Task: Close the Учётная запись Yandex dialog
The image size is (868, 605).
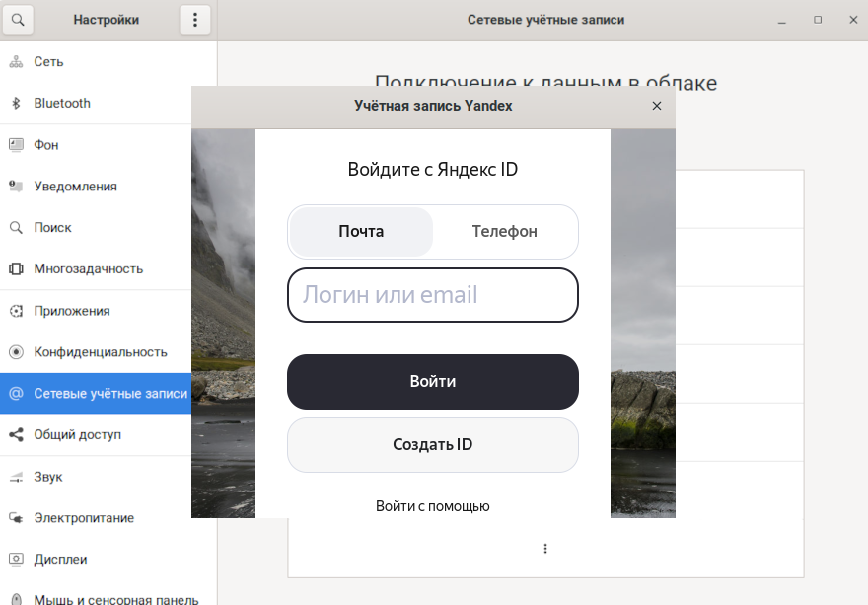Action: (x=657, y=106)
